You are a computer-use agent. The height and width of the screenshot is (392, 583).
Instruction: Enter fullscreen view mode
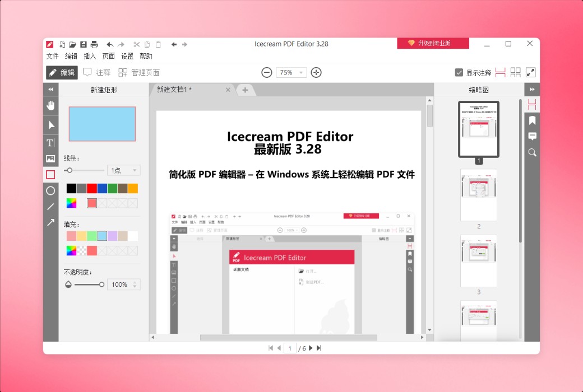(530, 72)
